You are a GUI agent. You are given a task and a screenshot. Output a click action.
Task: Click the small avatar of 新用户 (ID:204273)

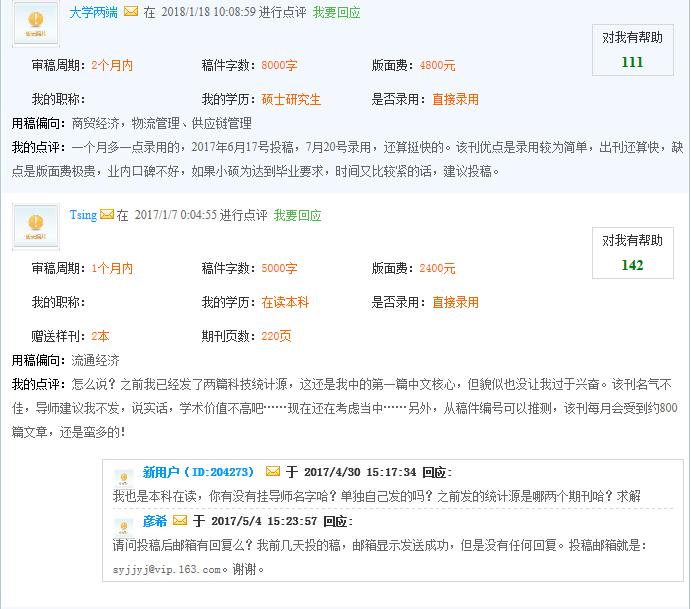124,478
